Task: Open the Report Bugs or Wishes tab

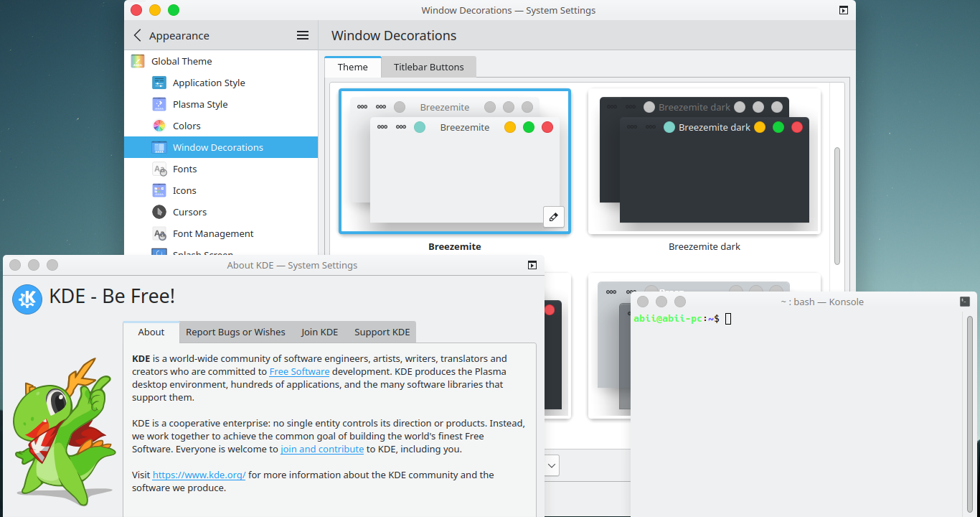Action: pyautogui.click(x=235, y=332)
